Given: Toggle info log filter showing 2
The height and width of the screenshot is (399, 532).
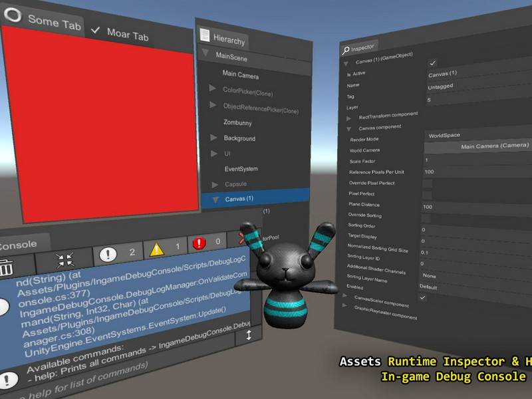Looking at the screenshot, I should tap(118, 253).
